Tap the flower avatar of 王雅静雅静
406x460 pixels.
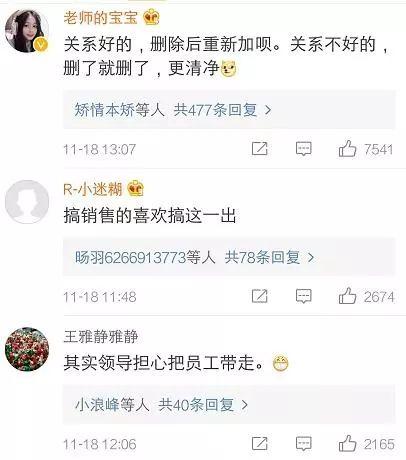click(27, 349)
